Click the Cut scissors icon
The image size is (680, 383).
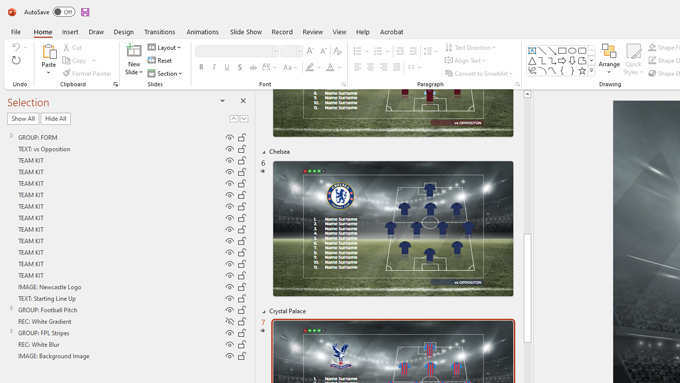66,47
